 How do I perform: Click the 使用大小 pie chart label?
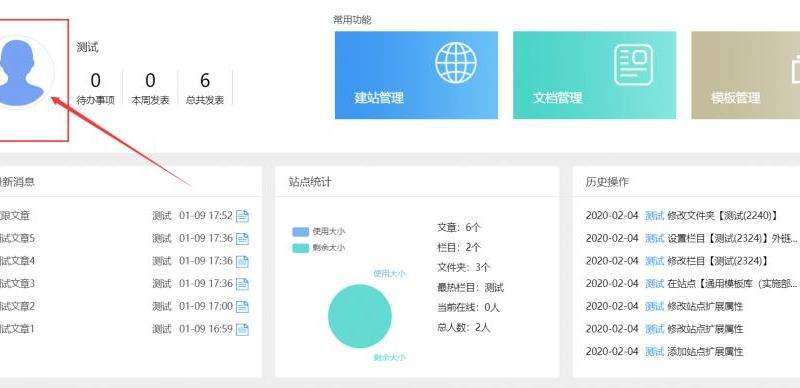(390, 274)
